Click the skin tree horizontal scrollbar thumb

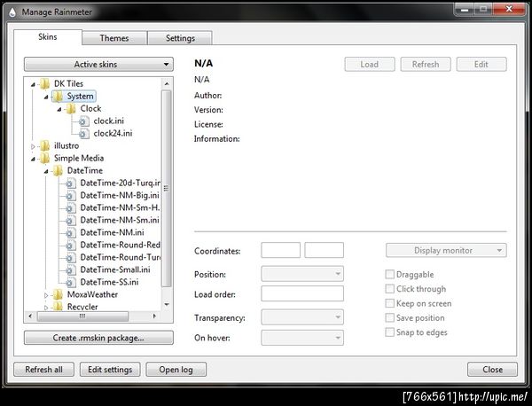click(82, 316)
